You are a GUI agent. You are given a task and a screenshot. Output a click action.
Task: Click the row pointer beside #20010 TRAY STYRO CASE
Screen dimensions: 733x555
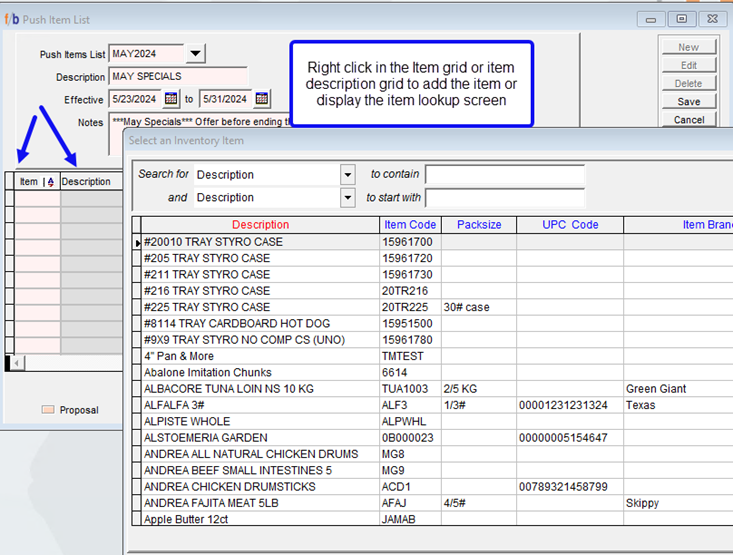(x=137, y=242)
